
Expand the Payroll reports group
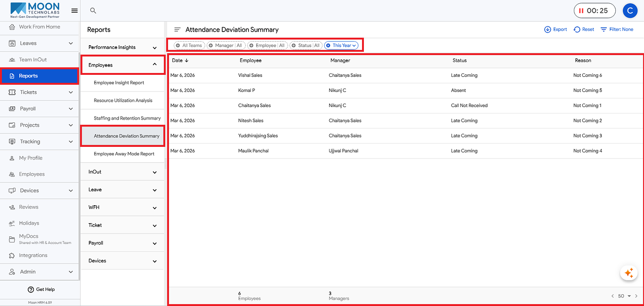click(x=122, y=243)
